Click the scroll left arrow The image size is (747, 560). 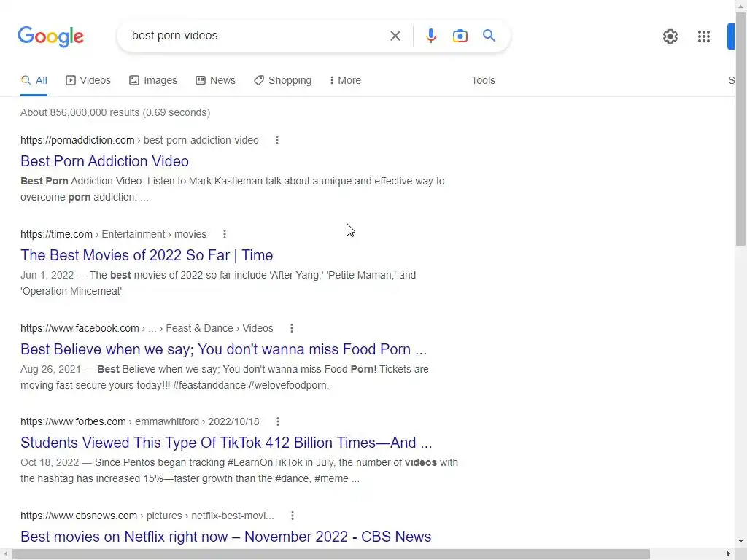tap(5, 554)
